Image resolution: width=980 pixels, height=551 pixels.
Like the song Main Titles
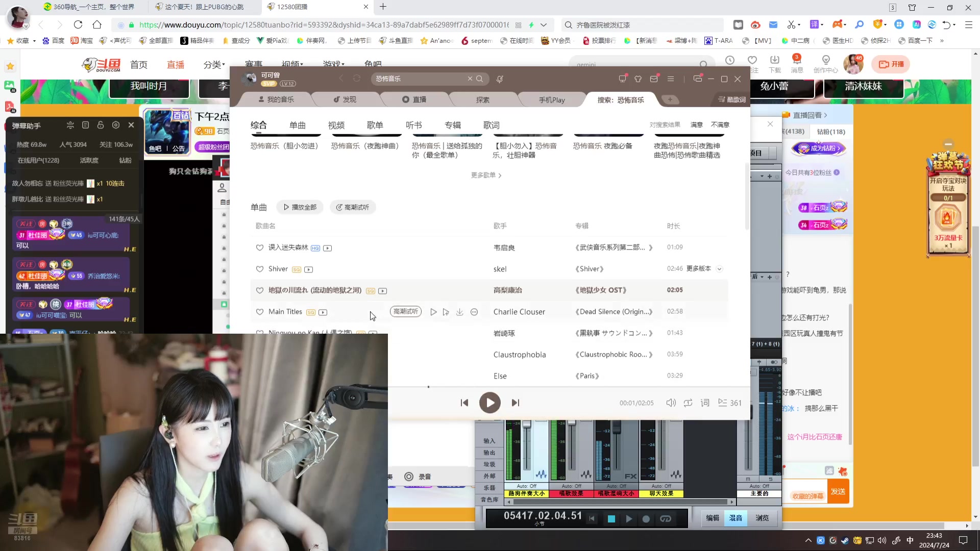coord(260,312)
